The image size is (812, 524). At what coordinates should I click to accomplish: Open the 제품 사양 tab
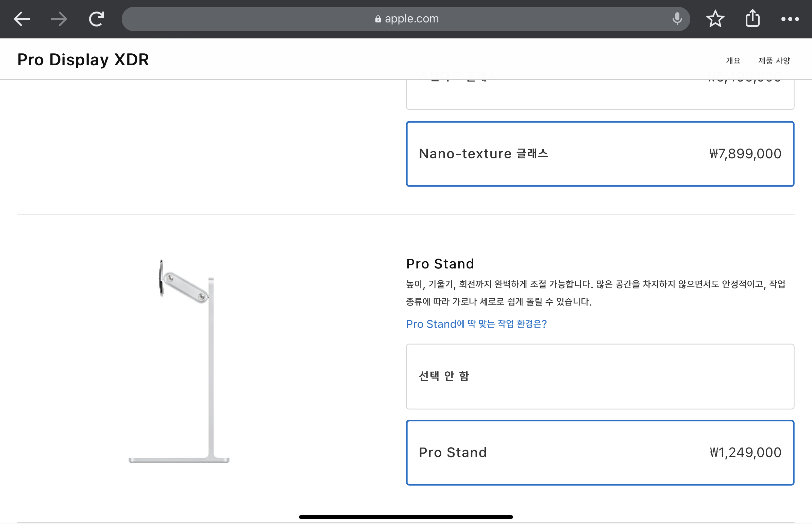click(774, 61)
